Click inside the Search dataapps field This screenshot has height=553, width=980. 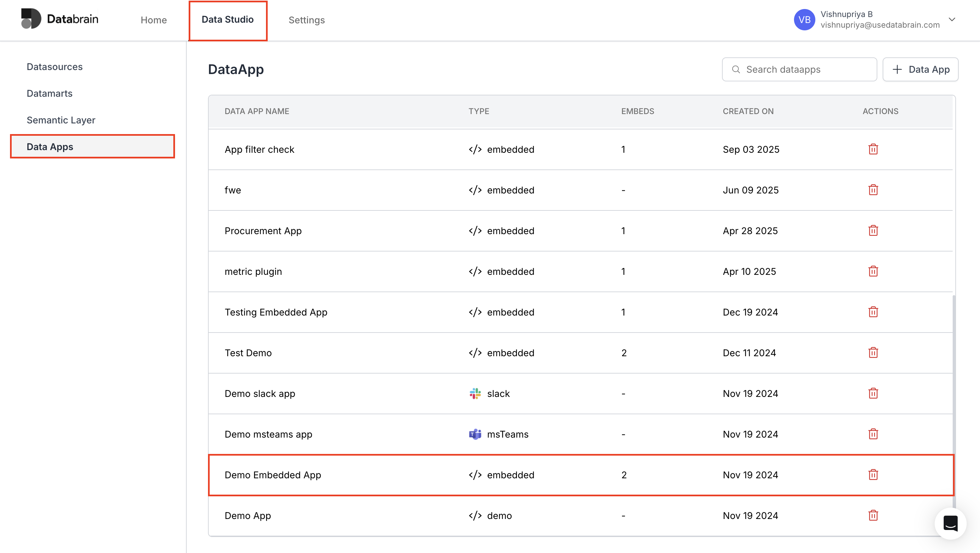point(799,69)
